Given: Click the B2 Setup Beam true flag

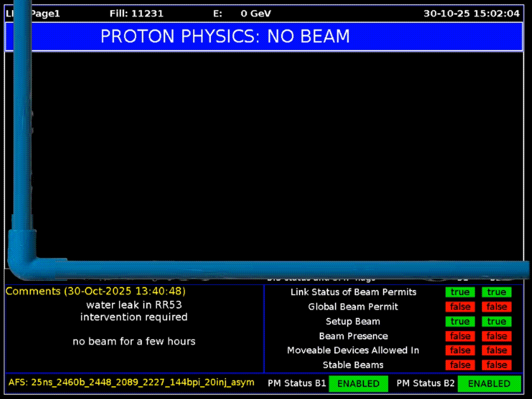Looking at the screenshot, I should (x=496, y=321).
